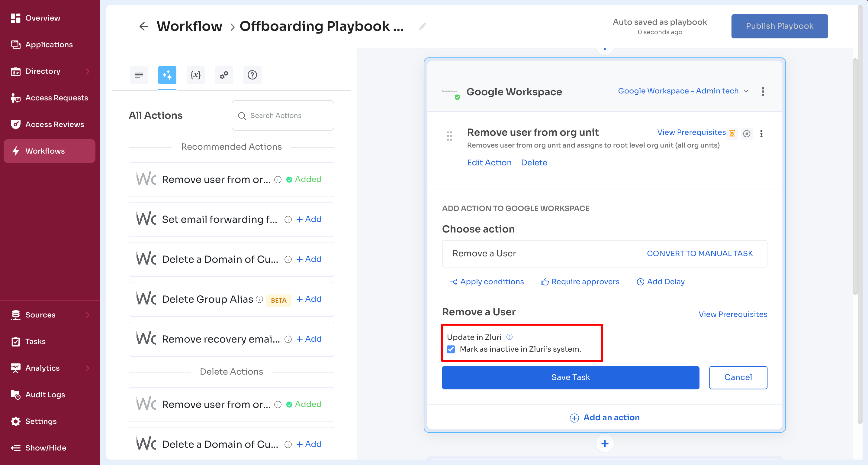The height and width of the screenshot is (465, 868).
Task: Open Workflows in the left sidebar
Action: coord(45,151)
